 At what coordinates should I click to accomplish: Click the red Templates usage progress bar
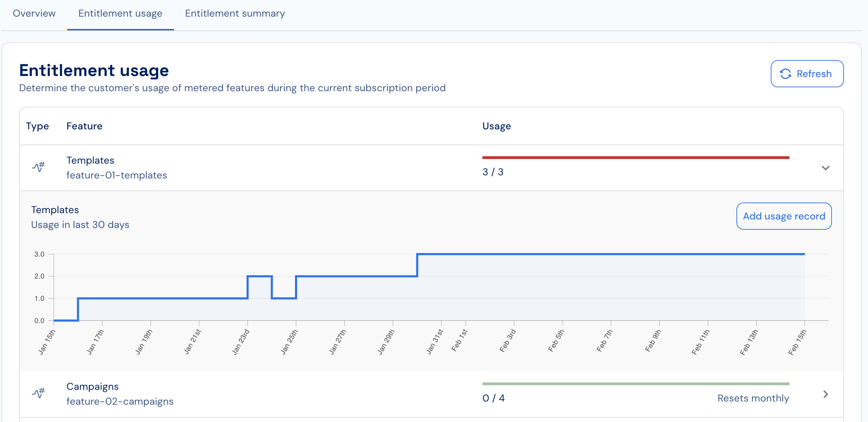tap(636, 158)
